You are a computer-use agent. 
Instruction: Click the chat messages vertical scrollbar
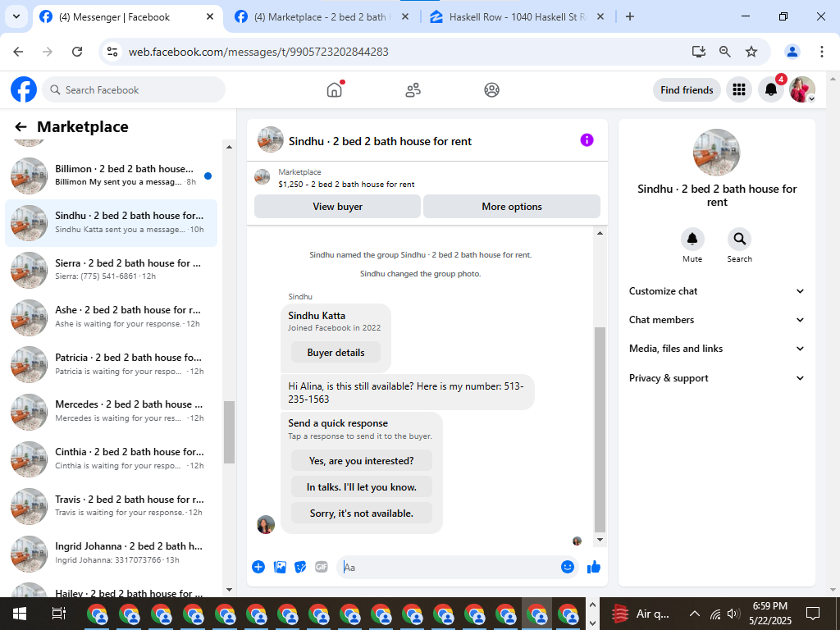[600, 430]
